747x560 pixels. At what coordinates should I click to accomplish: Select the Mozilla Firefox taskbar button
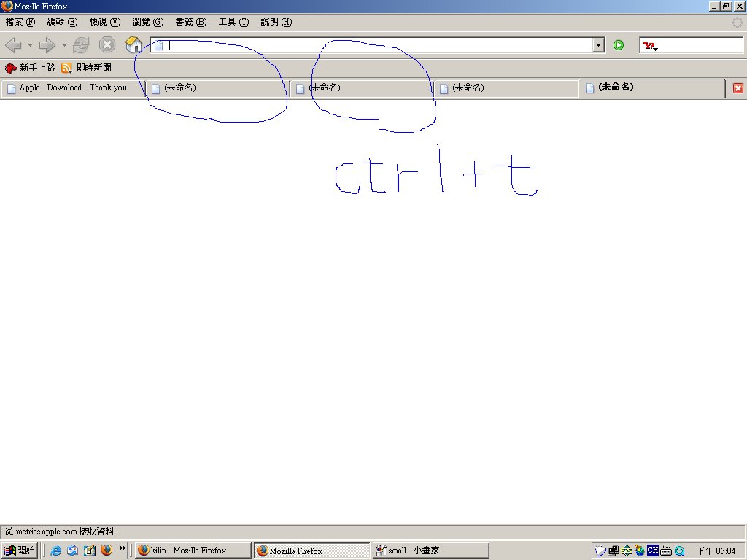(x=312, y=551)
